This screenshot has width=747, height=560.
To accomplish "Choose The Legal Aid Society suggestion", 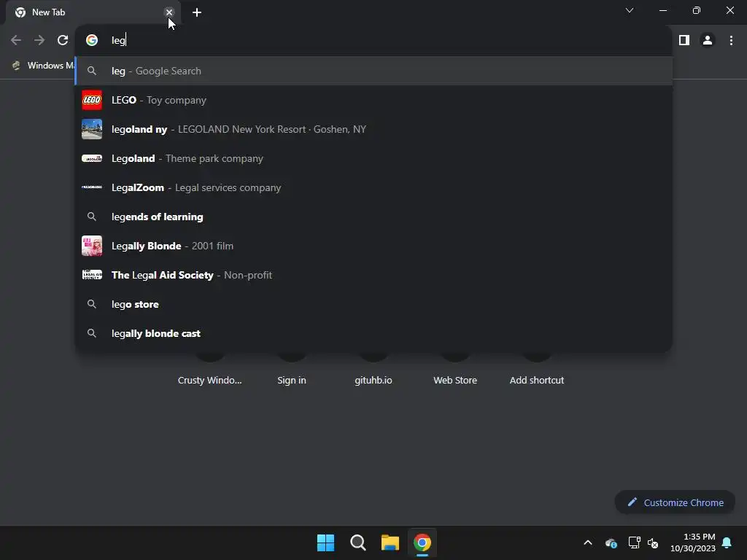I will tap(373, 275).
